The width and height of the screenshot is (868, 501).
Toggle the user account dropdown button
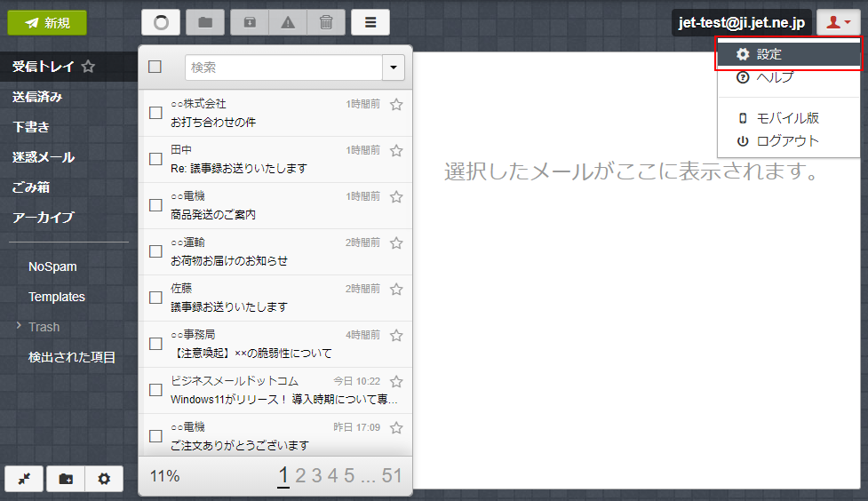pos(838,23)
